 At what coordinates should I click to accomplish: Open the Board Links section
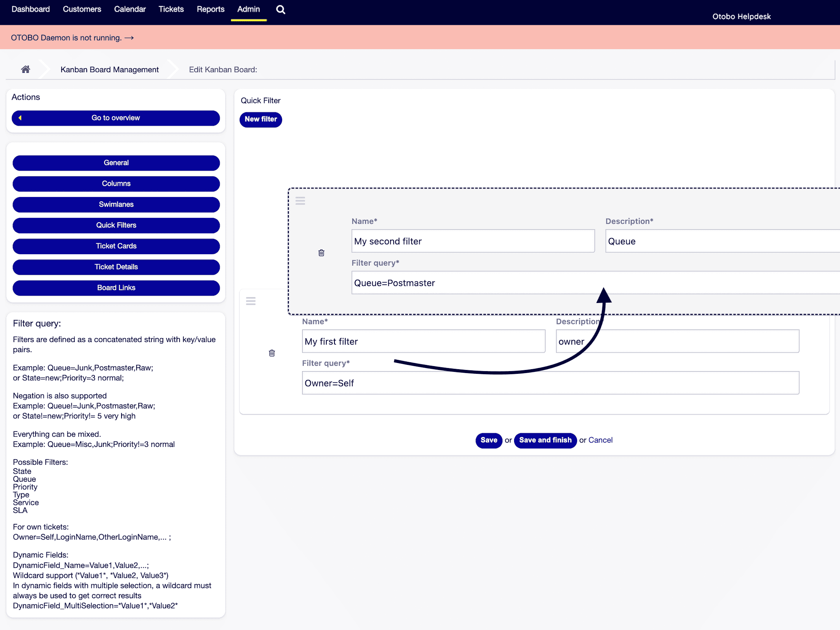pyautogui.click(x=116, y=288)
